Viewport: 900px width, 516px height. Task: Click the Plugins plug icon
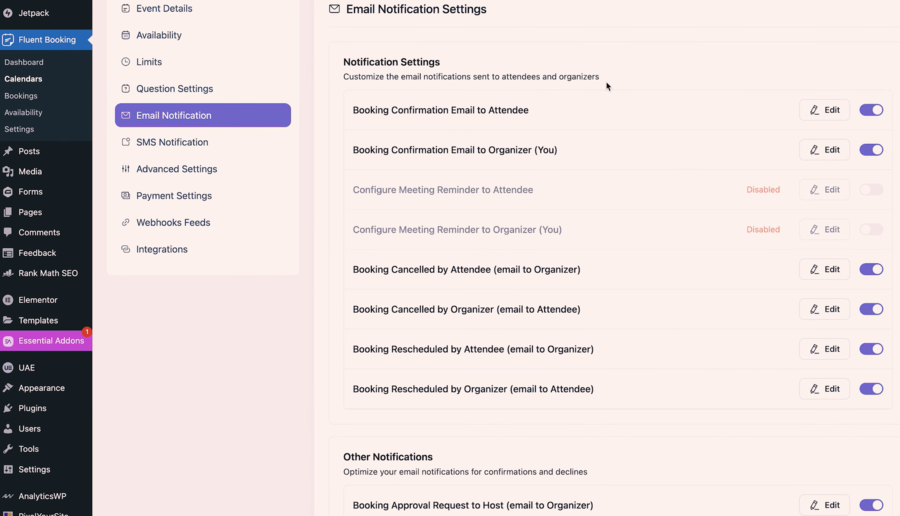pos(8,408)
